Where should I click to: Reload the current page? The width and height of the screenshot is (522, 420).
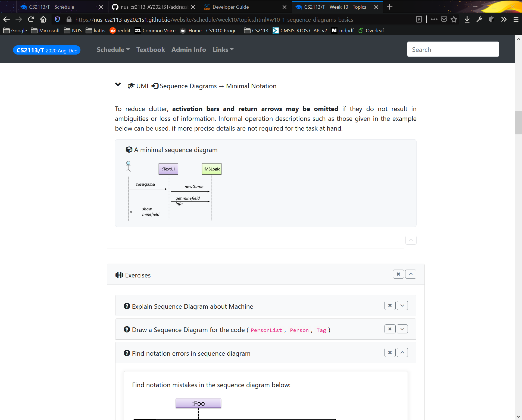click(x=31, y=20)
